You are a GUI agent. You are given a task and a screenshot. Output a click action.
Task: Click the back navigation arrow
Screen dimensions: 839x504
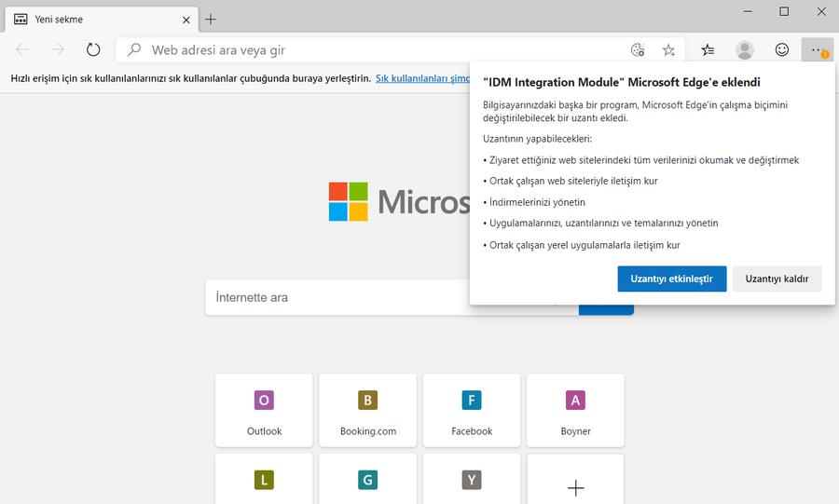(x=22, y=49)
